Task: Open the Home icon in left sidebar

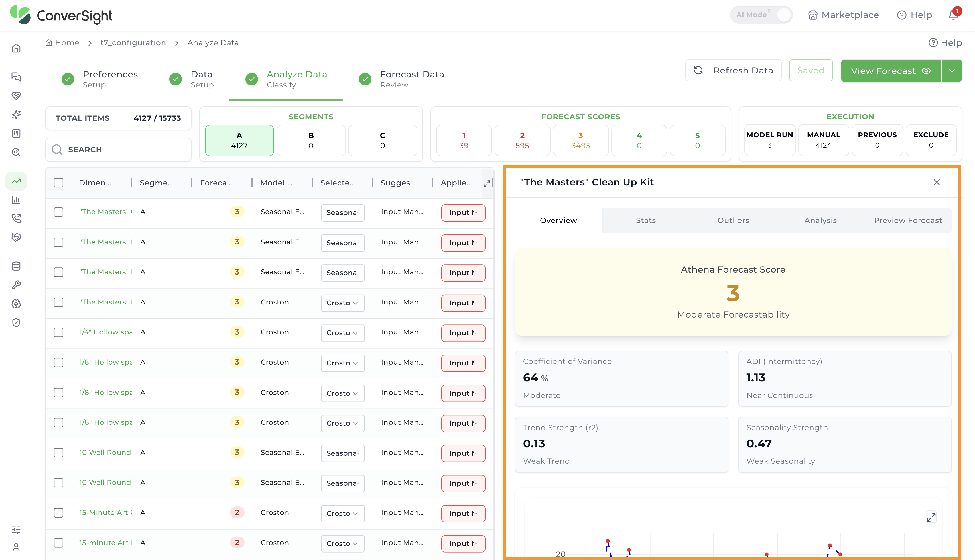Action: (16, 48)
